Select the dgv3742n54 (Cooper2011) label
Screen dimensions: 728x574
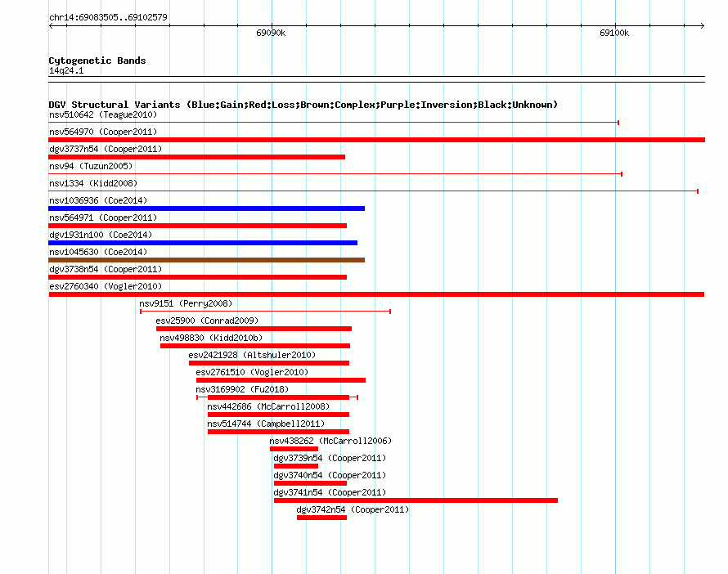pyautogui.click(x=353, y=509)
